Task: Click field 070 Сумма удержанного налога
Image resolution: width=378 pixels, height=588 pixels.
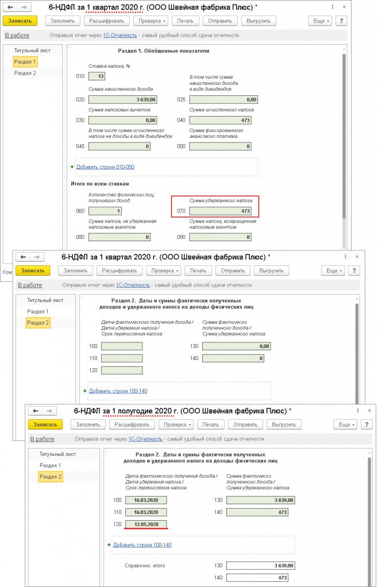Action: coord(221,211)
